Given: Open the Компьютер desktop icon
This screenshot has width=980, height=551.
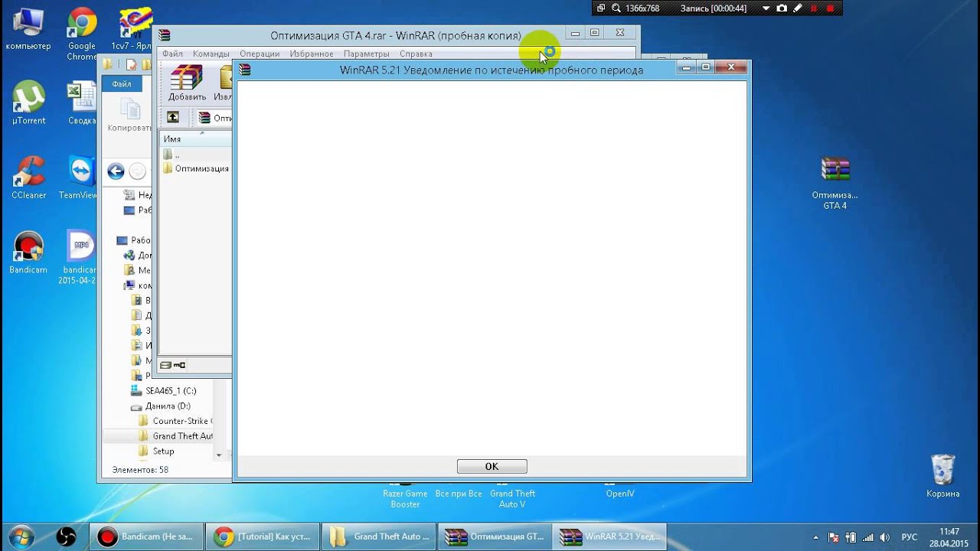Looking at the screenshot, I should [28, 30].
